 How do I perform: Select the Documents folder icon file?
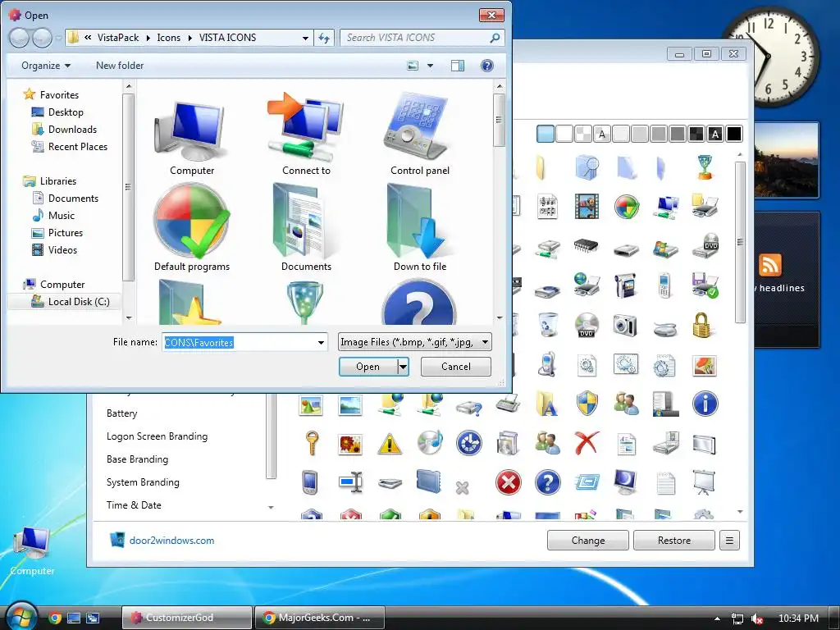tap(306, 228)
